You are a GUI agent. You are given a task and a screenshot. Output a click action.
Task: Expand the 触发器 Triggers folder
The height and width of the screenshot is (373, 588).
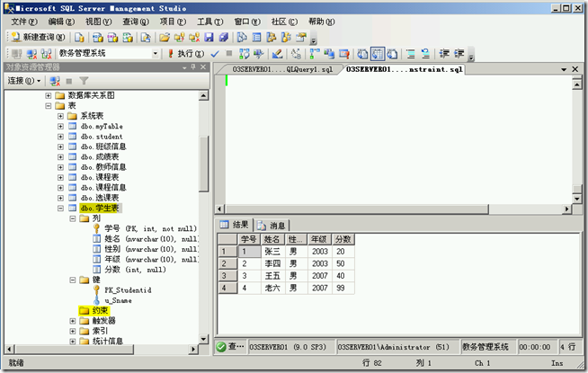pos(73,321)
